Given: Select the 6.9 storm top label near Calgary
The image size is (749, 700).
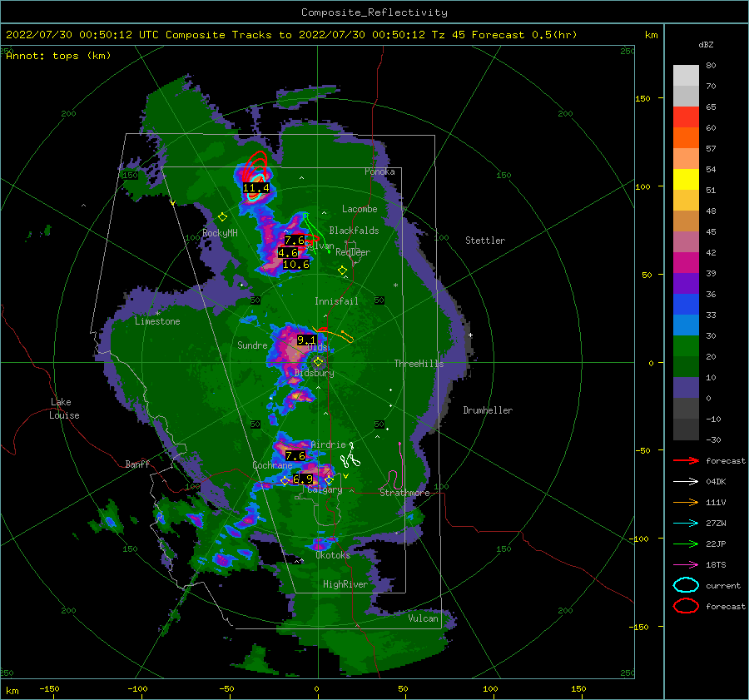Looking at the screenshot, I should point(303,479).
